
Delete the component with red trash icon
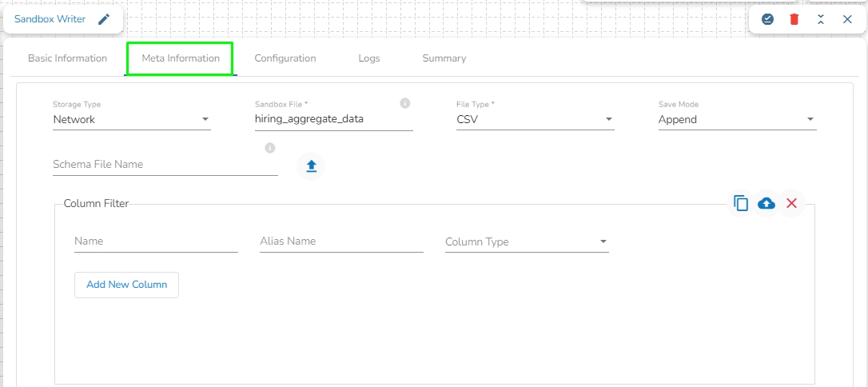pyautogui.click(x=794, y=19)
